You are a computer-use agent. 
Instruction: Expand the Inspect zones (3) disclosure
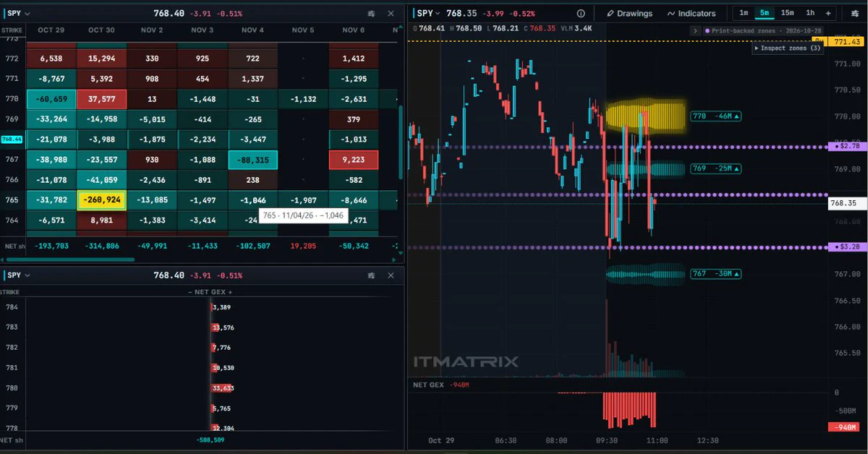pos(787,48)
